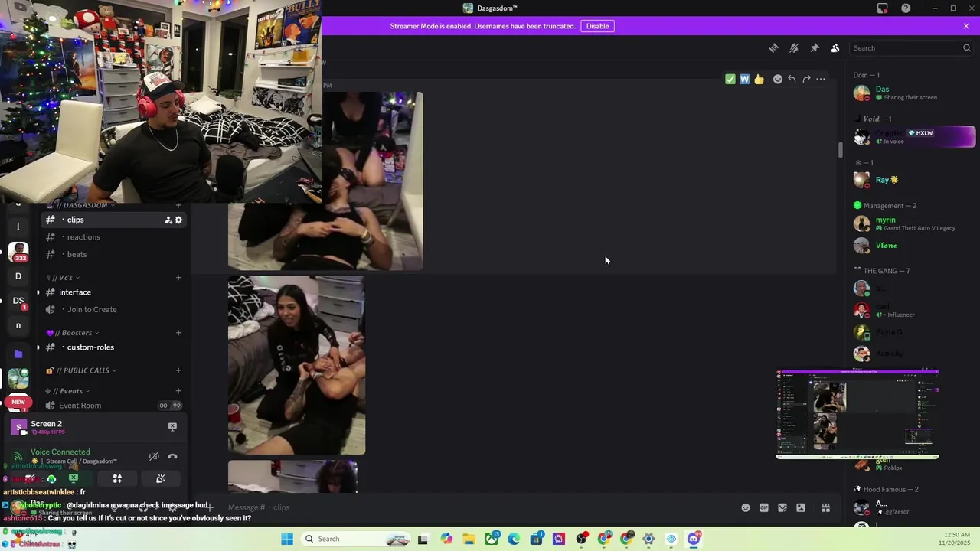980x551 pixels.
Task: Stop streaming Screen 2
Action: pyautogui.click(x=172, y=426)
